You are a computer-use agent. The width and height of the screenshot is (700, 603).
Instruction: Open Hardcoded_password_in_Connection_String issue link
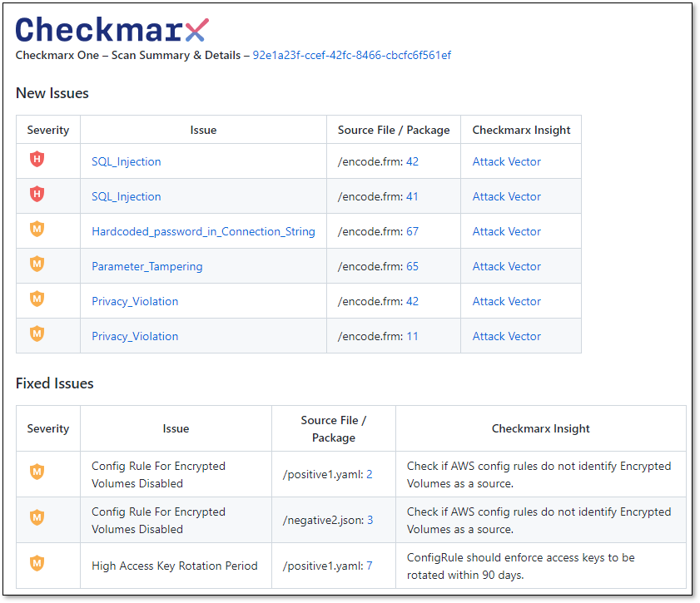[203, 231]
